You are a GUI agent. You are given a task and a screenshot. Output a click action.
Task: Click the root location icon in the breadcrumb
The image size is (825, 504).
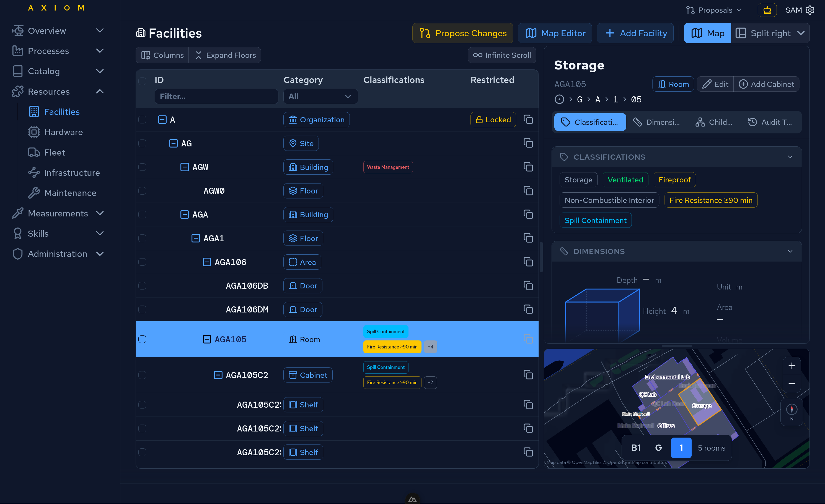click(x=559, y=99)
